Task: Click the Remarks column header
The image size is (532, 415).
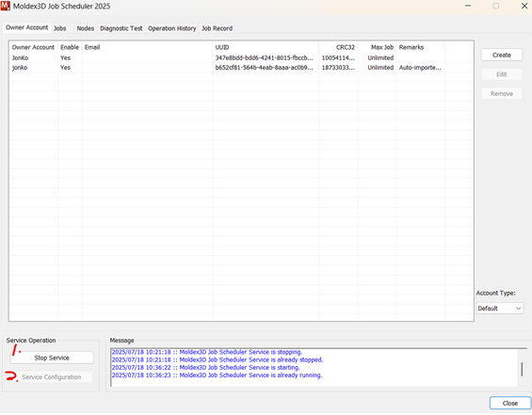Action: tap(420, 47)
